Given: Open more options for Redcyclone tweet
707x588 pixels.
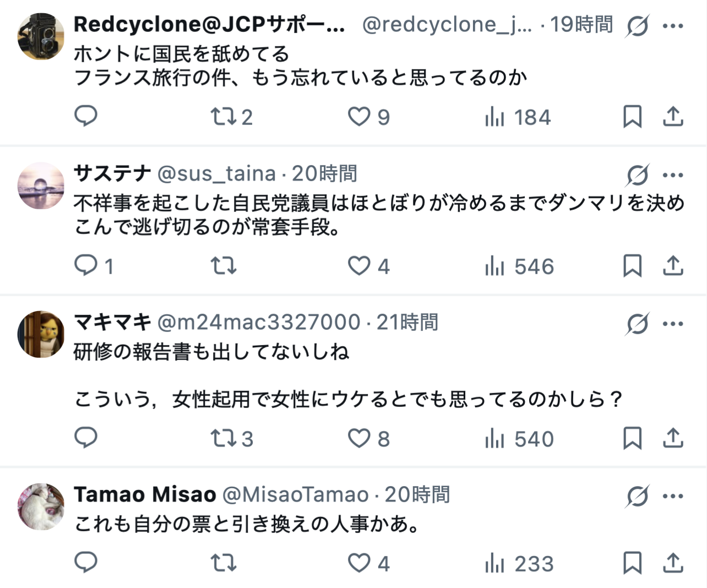Looking at the screenshot, I should pos(673,26).
